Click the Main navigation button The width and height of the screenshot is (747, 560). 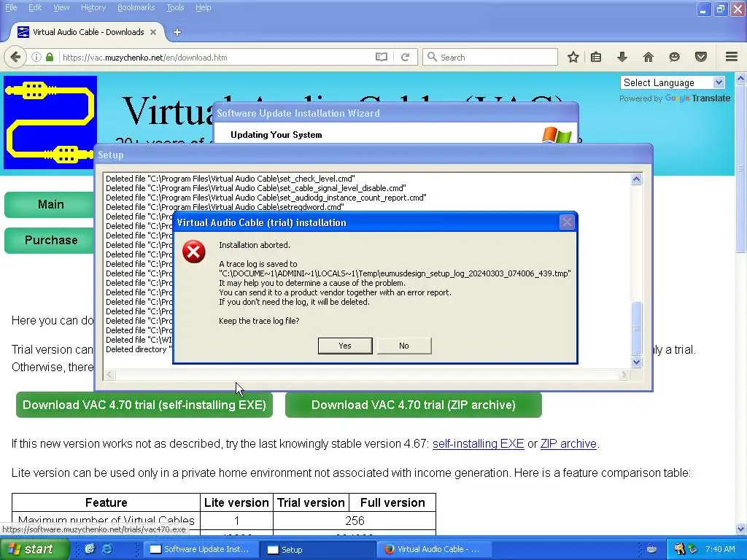pos(50,204)
